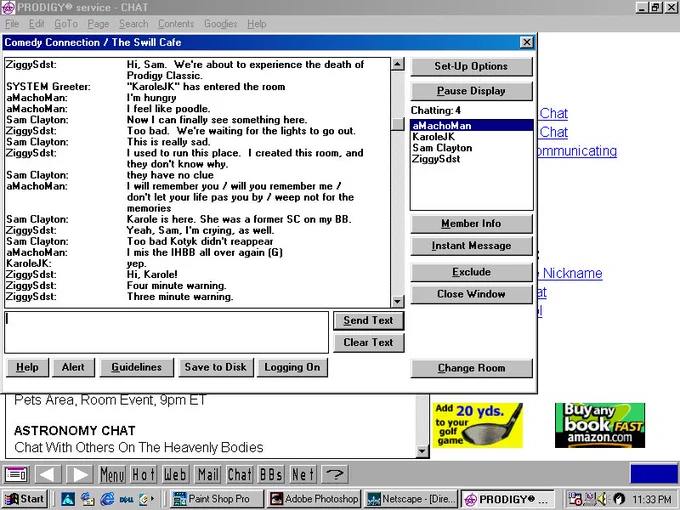Switch to Paint Shop Pro in taskbar
Image resolution: width=680 pixels, height=510 pixels.
click(x=216, y=499)
